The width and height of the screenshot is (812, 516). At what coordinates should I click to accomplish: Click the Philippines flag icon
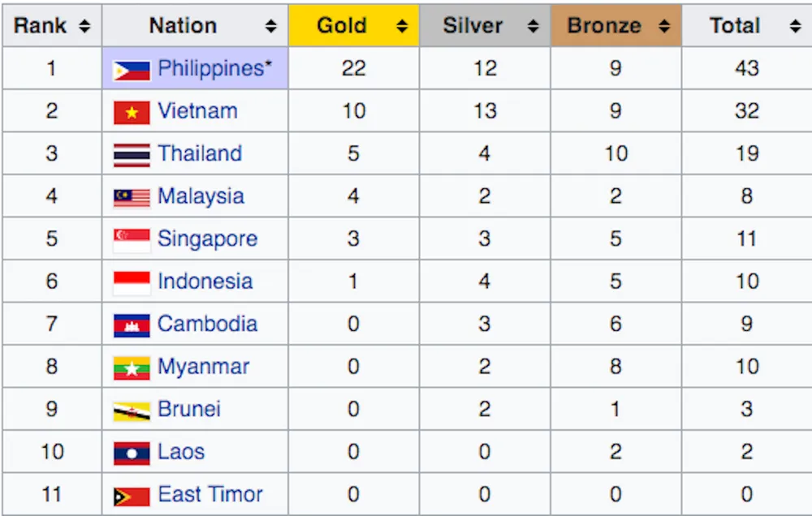point(132,70)
